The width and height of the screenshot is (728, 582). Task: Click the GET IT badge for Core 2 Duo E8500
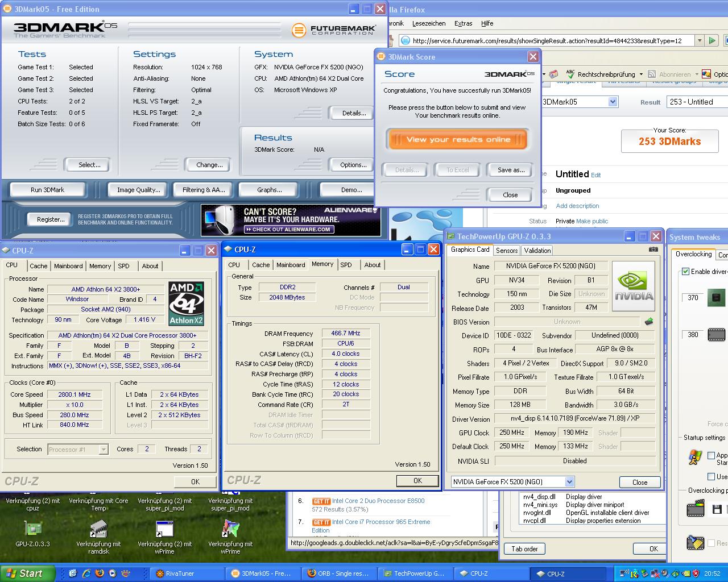tap(321, 501)
